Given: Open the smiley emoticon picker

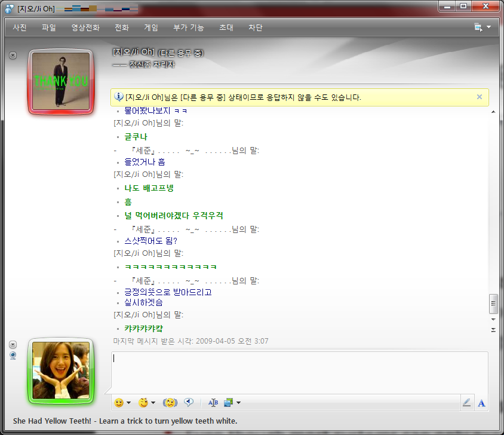Looking at the screenshot, I should tap(119, 403).
